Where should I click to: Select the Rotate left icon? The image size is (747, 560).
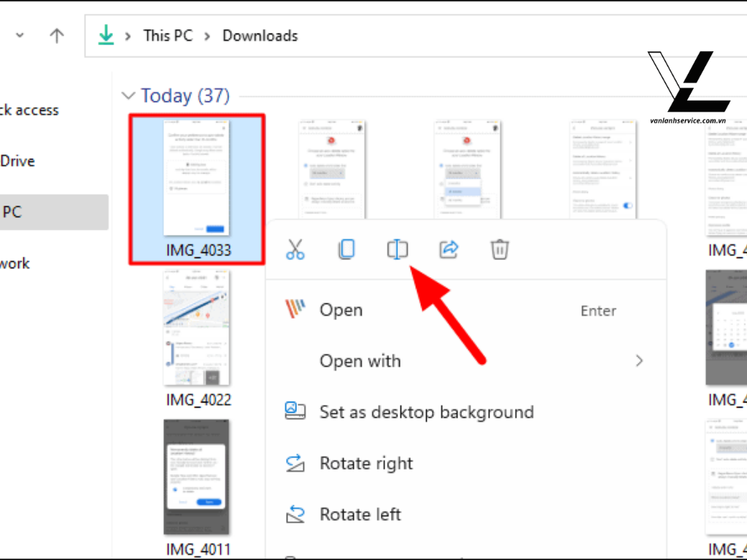pyautogui.click(x=295, y=514)
